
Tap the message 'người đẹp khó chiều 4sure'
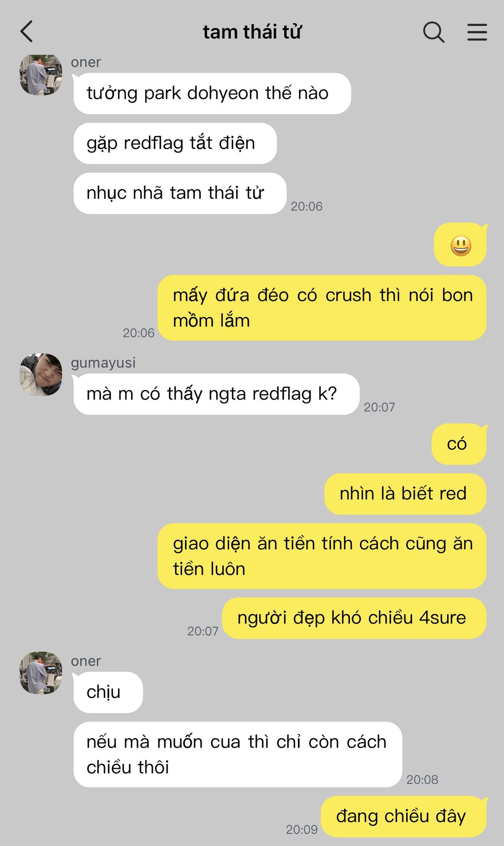click(x=354, y=618)
